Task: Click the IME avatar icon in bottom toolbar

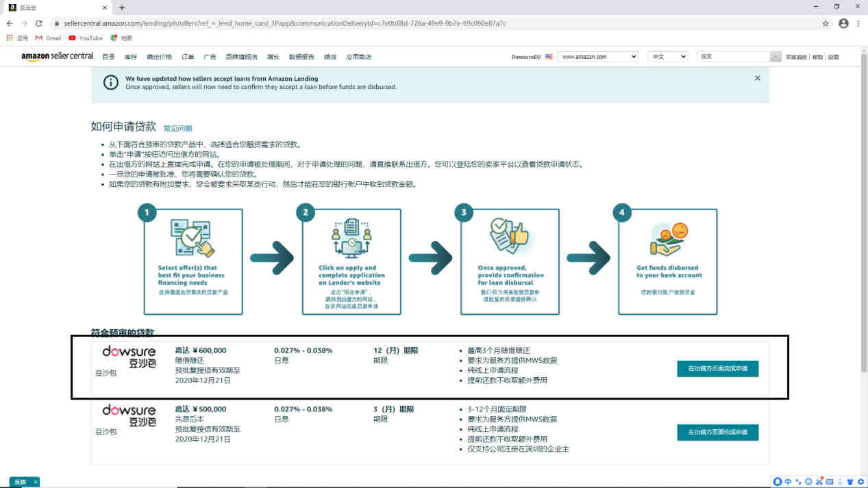Action: click(x=778, y=482)
